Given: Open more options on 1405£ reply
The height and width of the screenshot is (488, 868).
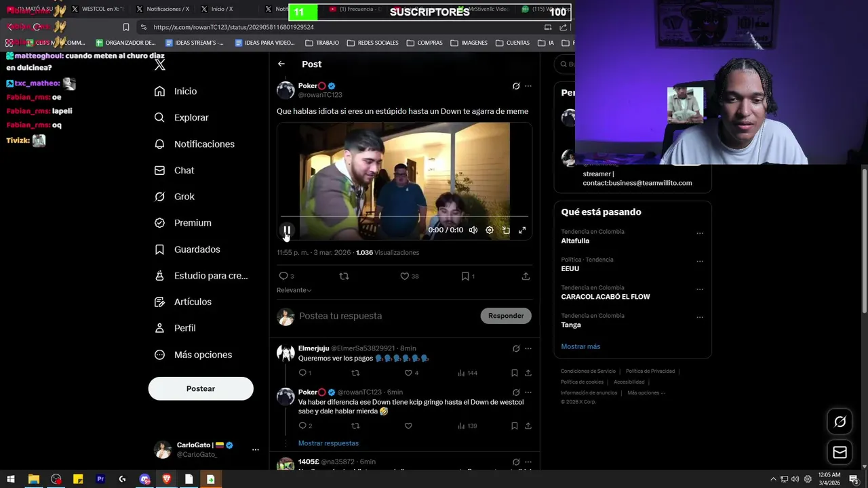Looking at the screenshot, I should [528, 462].
